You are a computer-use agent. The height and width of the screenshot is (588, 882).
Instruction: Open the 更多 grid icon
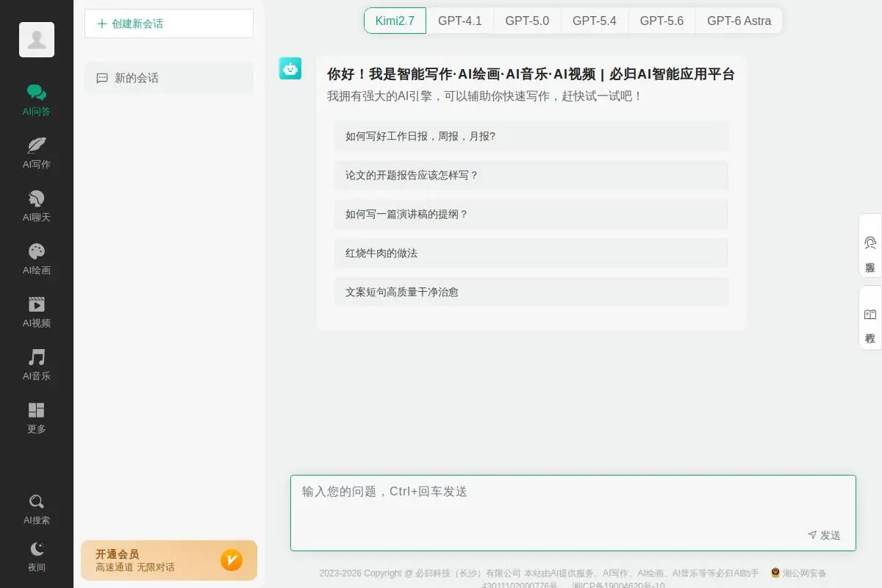tap(37, 410)
